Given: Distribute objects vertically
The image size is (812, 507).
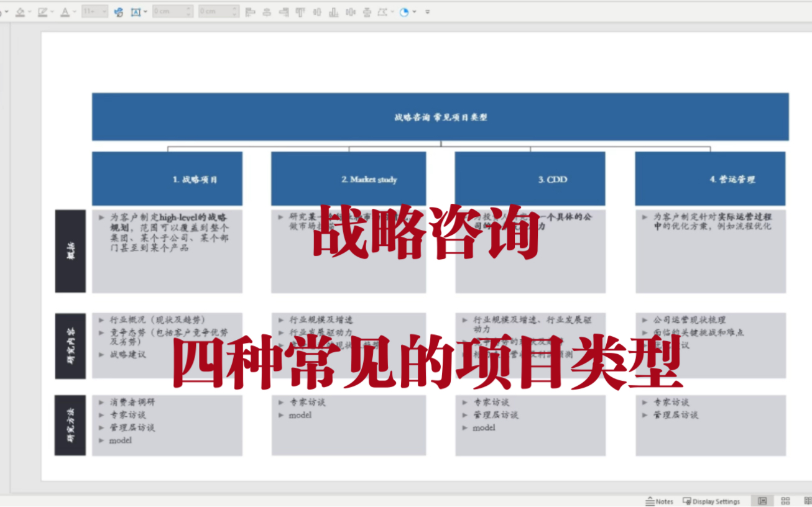Looking at the screenshot, I should 367,12.
